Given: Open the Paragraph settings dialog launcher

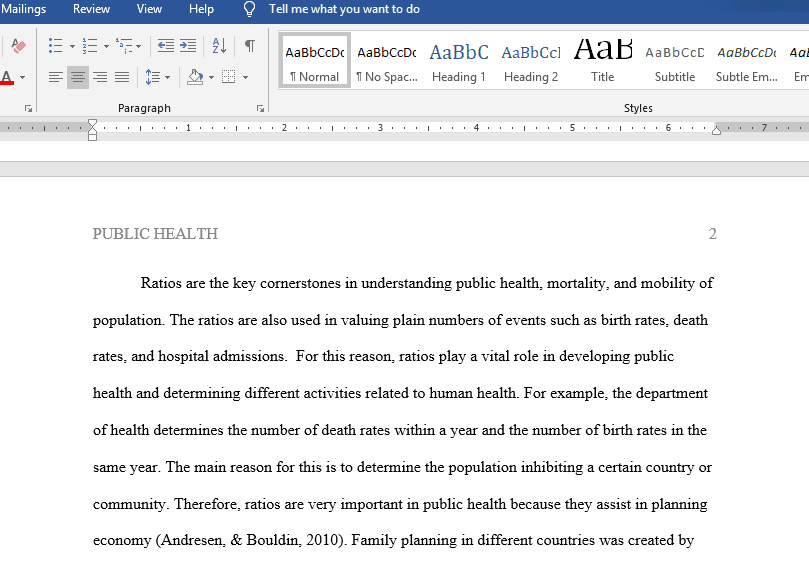Looking at the screenshot, I should point(261,108).
